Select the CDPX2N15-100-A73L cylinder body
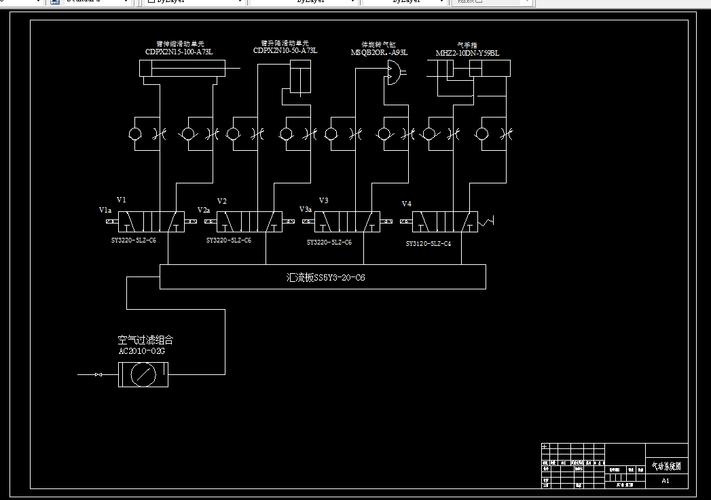 pyautogui.click(x=182, y=69)
